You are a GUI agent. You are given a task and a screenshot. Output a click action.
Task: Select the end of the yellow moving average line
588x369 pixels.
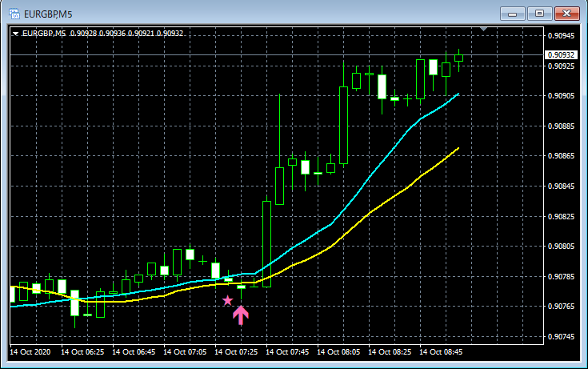tap(458, 149)
